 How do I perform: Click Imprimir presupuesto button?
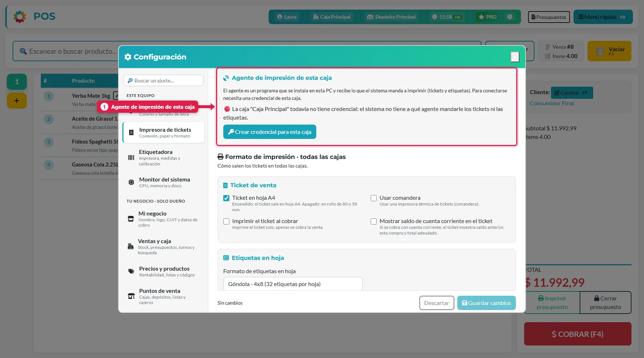[x=552, y=303]
